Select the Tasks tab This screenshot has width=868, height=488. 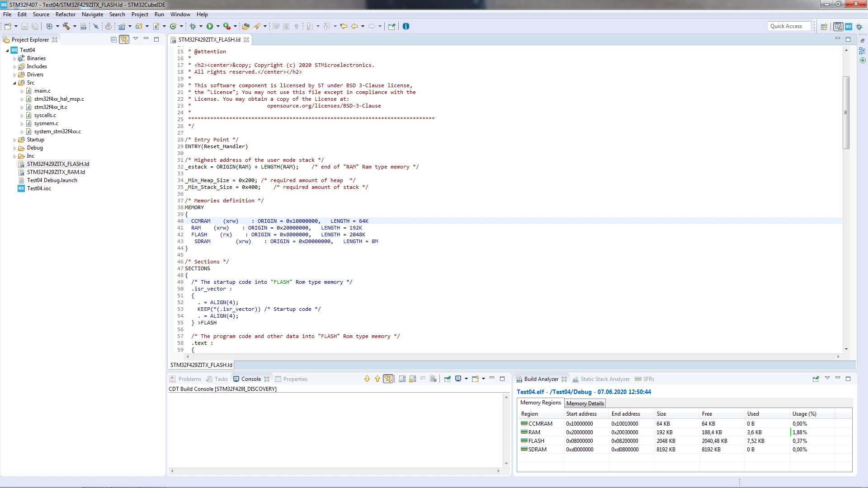217,379
